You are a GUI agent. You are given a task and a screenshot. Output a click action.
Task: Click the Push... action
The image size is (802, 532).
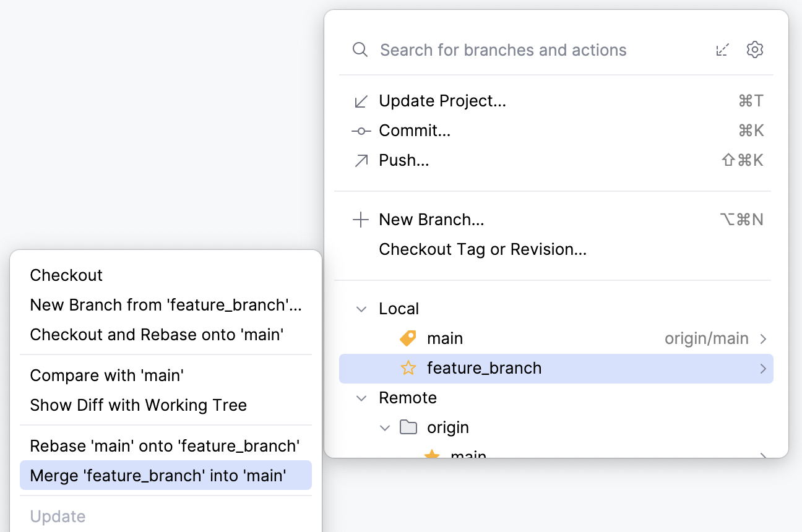tap(403, 160)
